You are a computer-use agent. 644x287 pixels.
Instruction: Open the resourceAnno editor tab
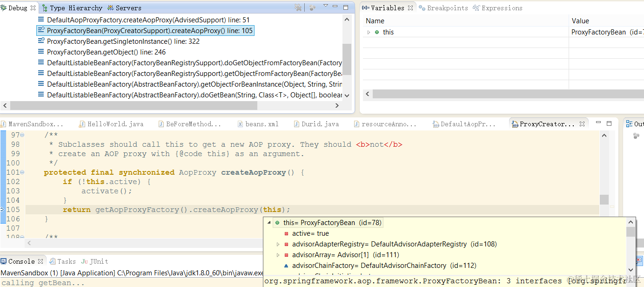click(384, 124)
